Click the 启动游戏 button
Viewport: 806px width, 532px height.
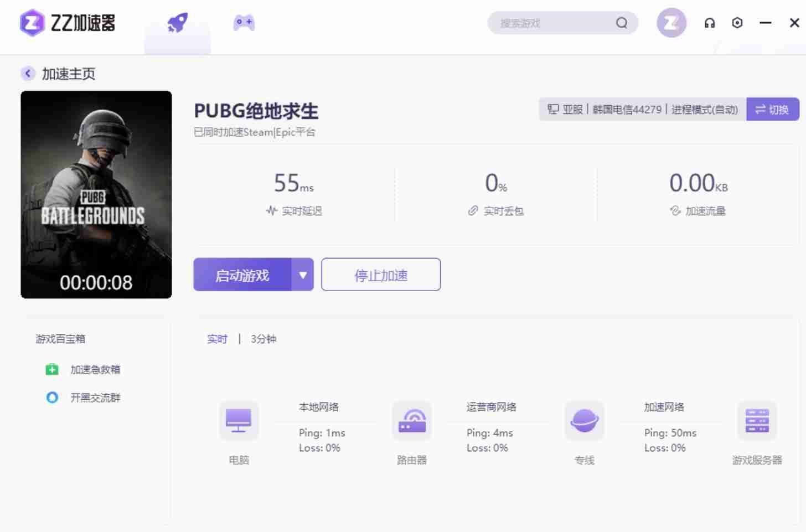[x=242, y=275]
